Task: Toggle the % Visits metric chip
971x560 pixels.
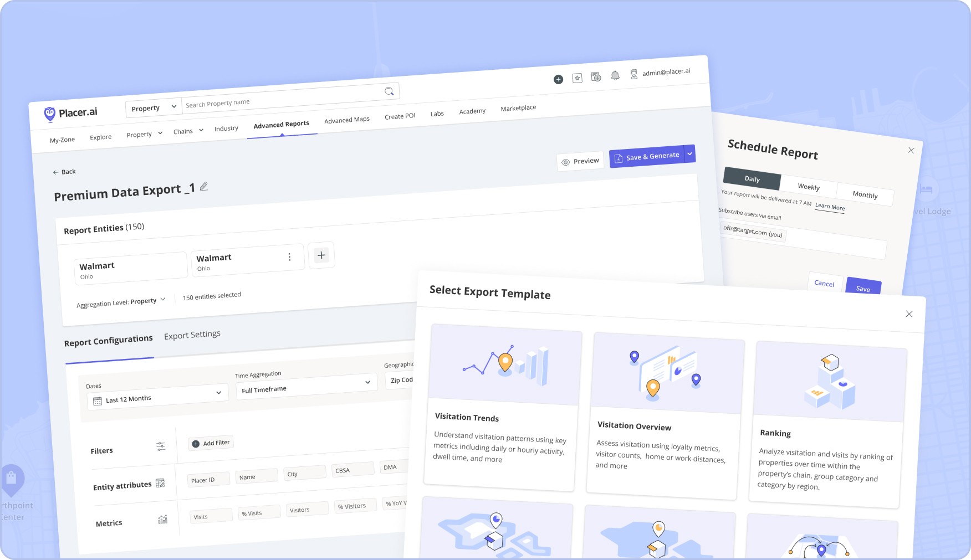Action: (259, 512)
